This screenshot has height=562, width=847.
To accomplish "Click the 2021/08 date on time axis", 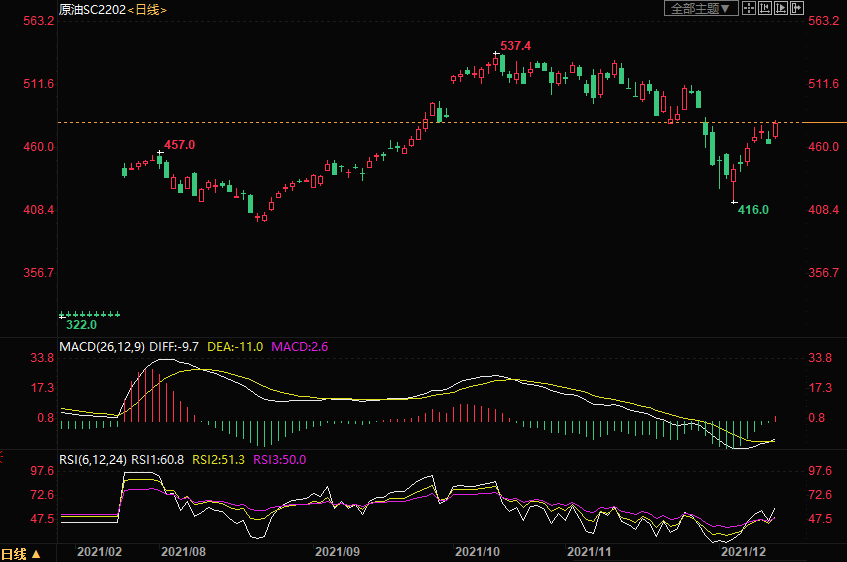I will (x=183, y=551).
